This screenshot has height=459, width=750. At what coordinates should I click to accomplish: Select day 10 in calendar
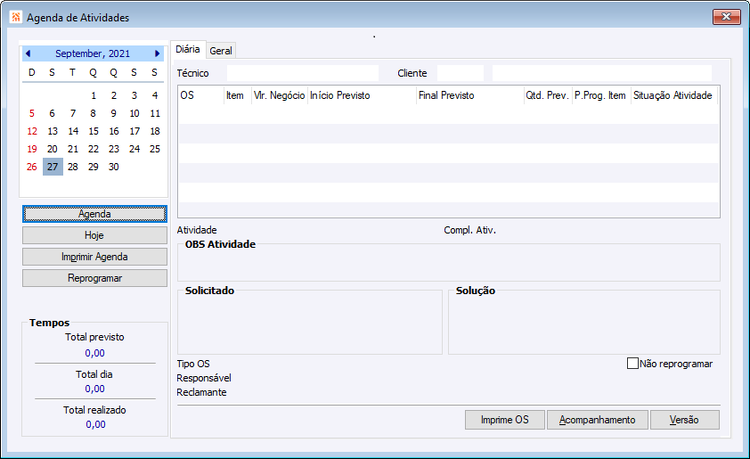click(134, 113)
